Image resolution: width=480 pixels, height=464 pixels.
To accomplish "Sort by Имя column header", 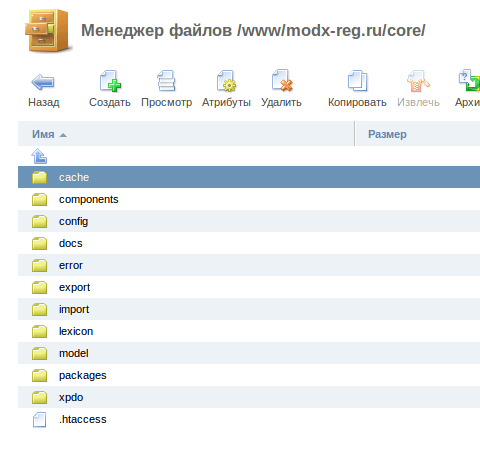I will 43,134.
